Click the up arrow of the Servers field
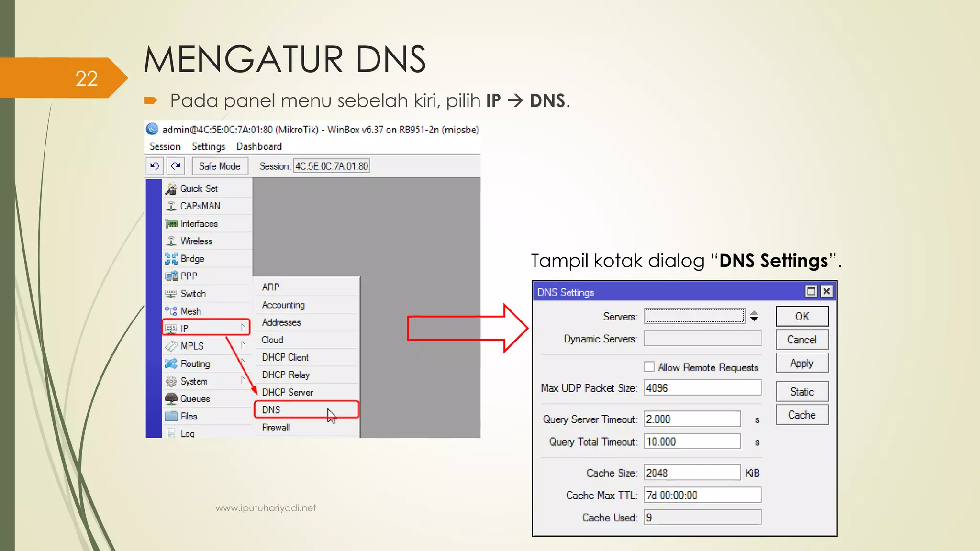The height and width of the screenshot is (551, 980). point(754,313)
